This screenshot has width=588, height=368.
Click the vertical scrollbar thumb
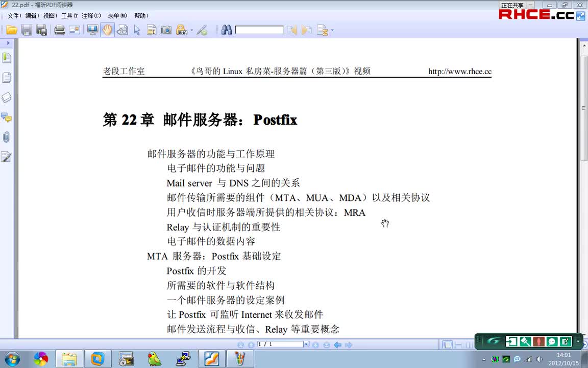pyautogui.click(x=584, y=108)
